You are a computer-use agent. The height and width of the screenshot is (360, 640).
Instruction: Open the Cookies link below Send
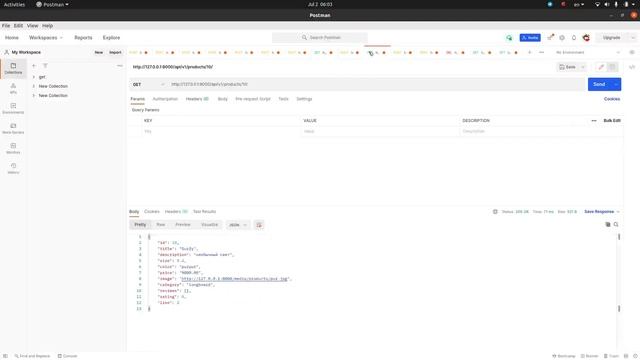612,99
